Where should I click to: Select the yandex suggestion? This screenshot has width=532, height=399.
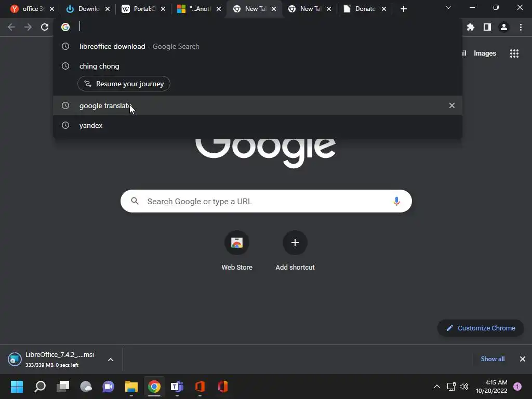(258, 125)
